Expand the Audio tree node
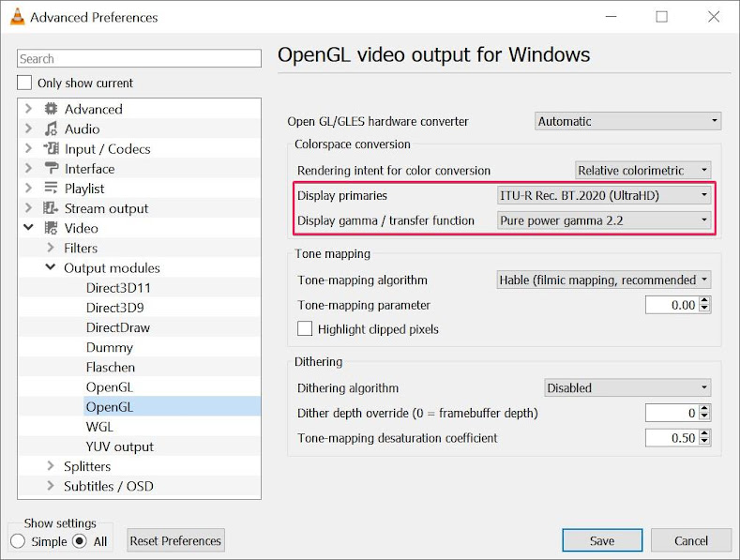740x560 pixels. tap(28, 129)
